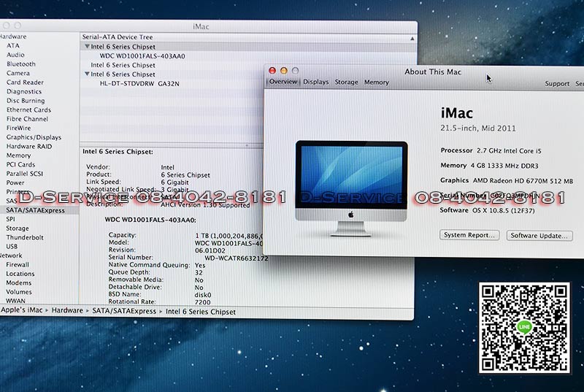This screenshot has height=392, width=584.
Task: Select Camera in the sidebar
Action: 18,73
